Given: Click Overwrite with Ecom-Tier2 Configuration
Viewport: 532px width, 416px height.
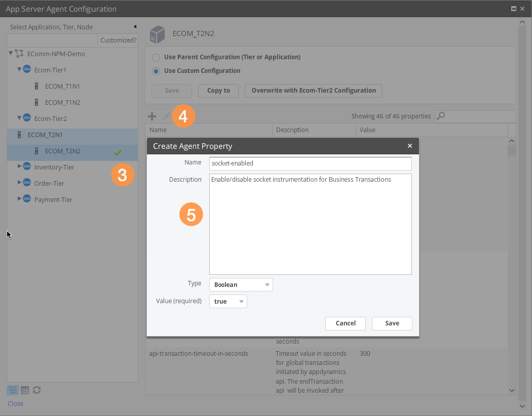Looking at the screenshot, I should tap(313, 91).
